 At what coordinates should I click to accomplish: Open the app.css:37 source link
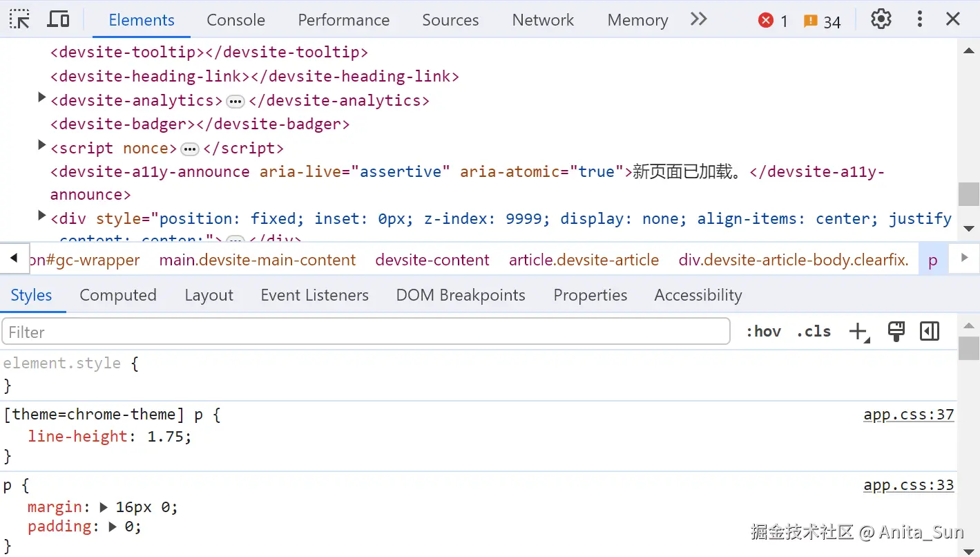coord(908,415)
